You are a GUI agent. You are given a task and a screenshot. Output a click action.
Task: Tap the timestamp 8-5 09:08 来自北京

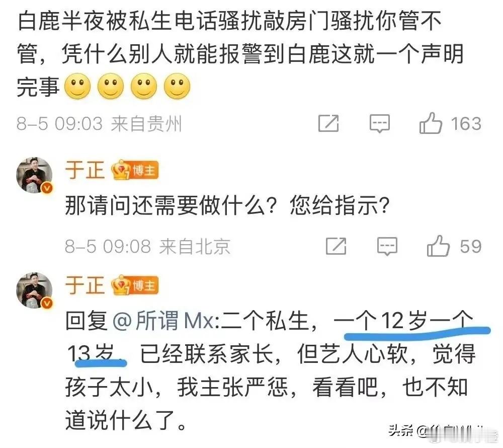pos(147,247)
